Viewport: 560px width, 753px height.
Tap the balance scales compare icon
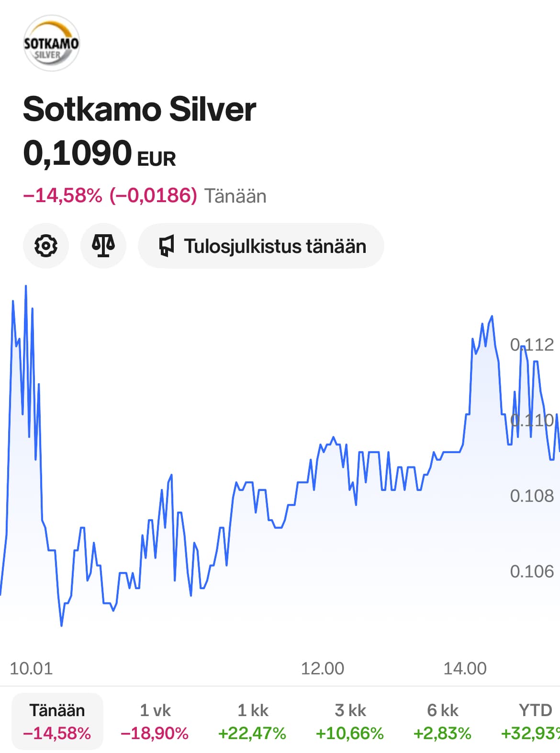103,246
